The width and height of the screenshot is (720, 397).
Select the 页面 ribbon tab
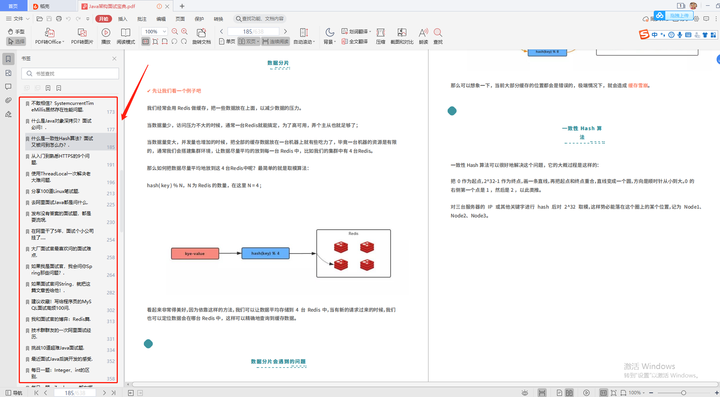pos(180,19)
